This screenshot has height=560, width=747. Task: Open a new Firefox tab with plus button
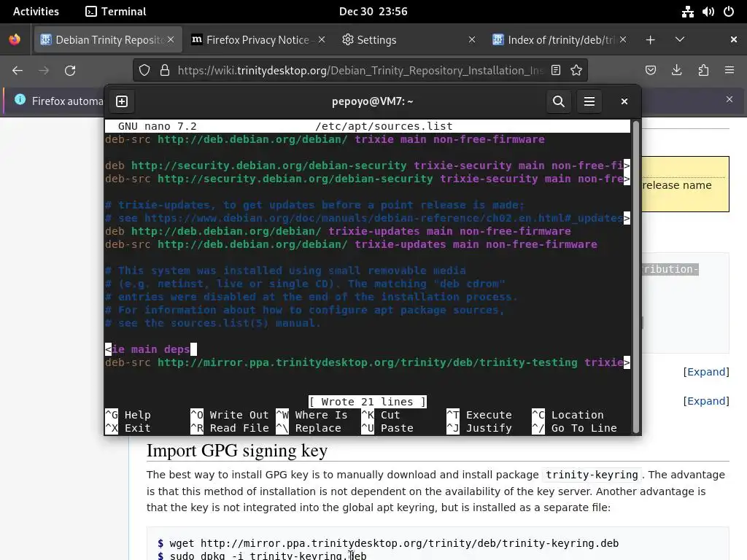click(x=650, y=39)
